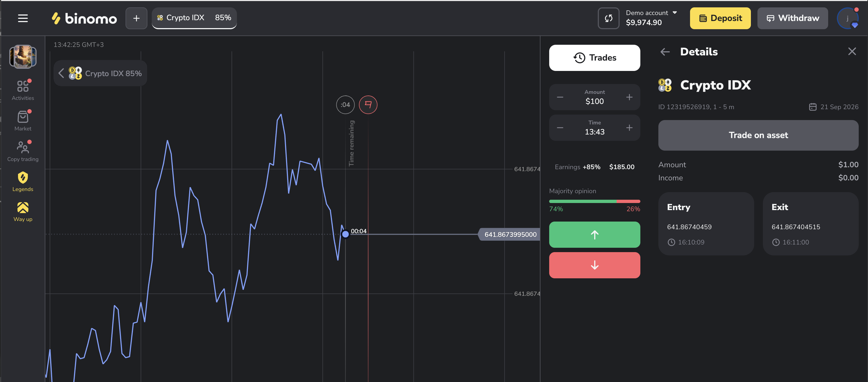The height and width of the screenshot is (382, 868).
Task: Go back using the Details arrow
Action: click(665, 52)
